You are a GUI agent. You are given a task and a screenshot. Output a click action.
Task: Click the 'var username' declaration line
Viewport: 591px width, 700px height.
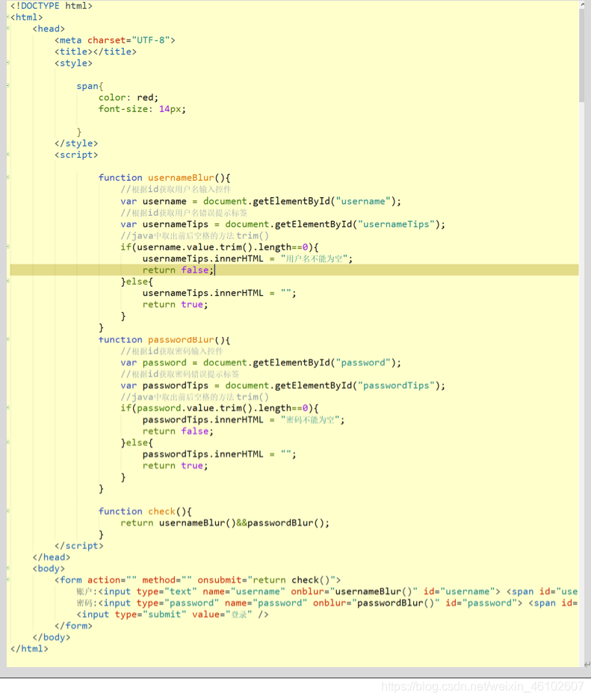[261, 202]
